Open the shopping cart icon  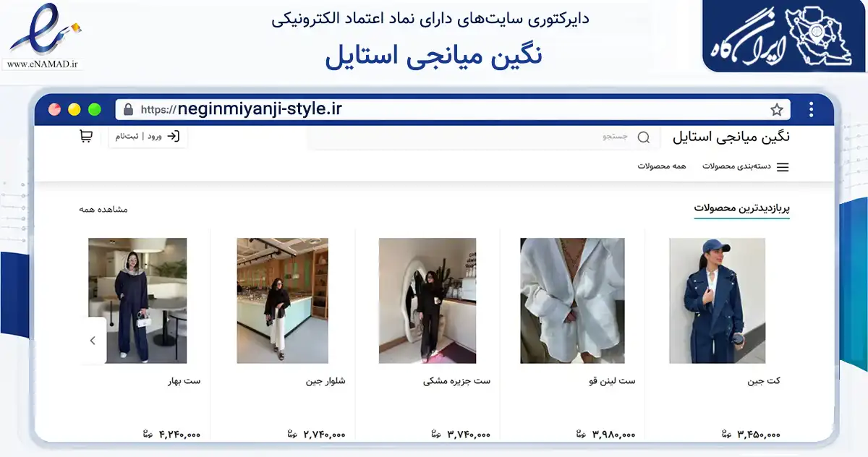click(85, 136)
